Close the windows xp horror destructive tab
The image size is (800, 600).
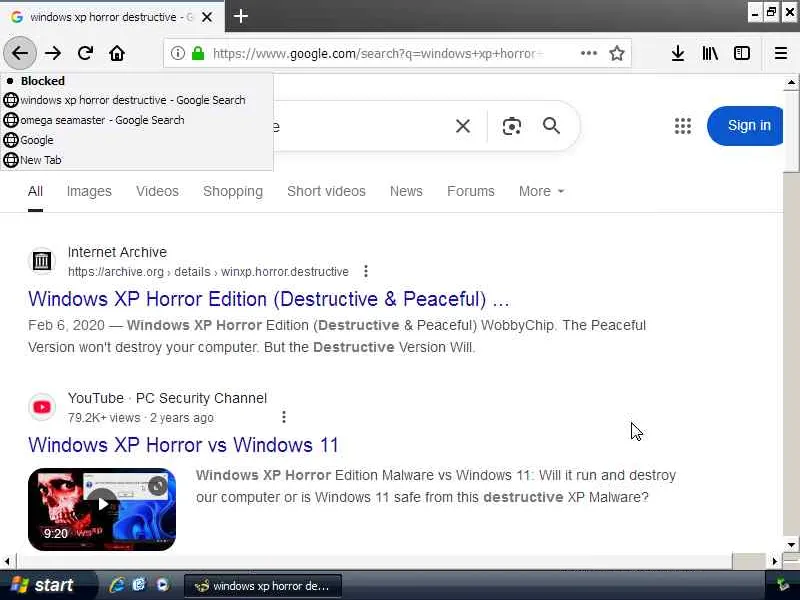tap(207, 17)
